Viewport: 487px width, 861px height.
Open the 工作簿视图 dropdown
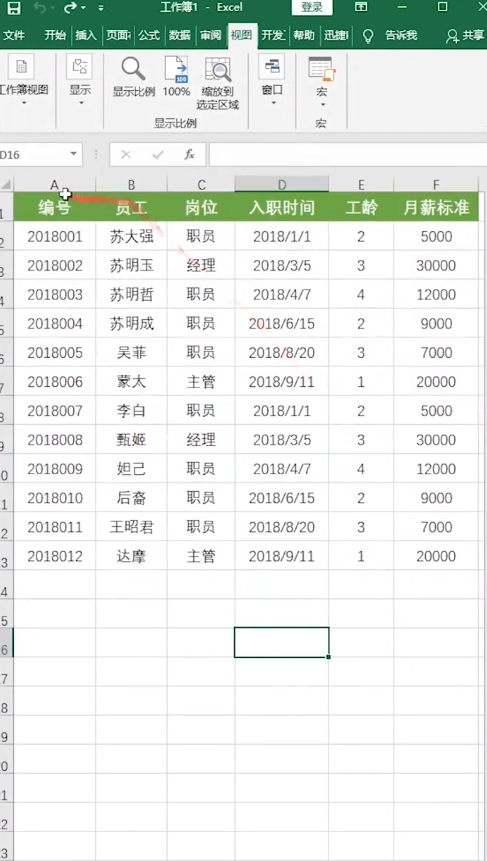24,79
